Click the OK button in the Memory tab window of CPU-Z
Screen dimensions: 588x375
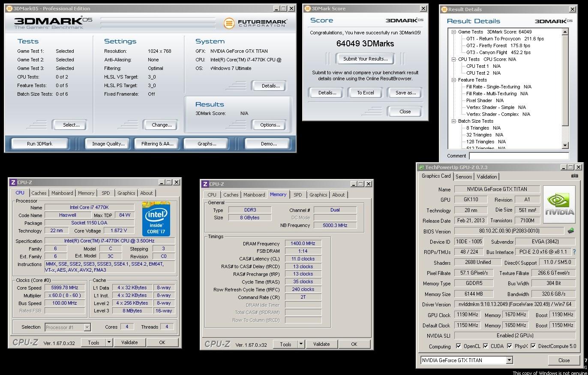tap(354, 344)
